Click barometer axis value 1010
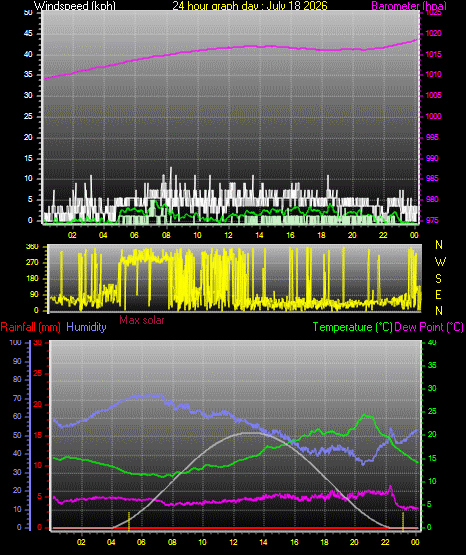 433,74
